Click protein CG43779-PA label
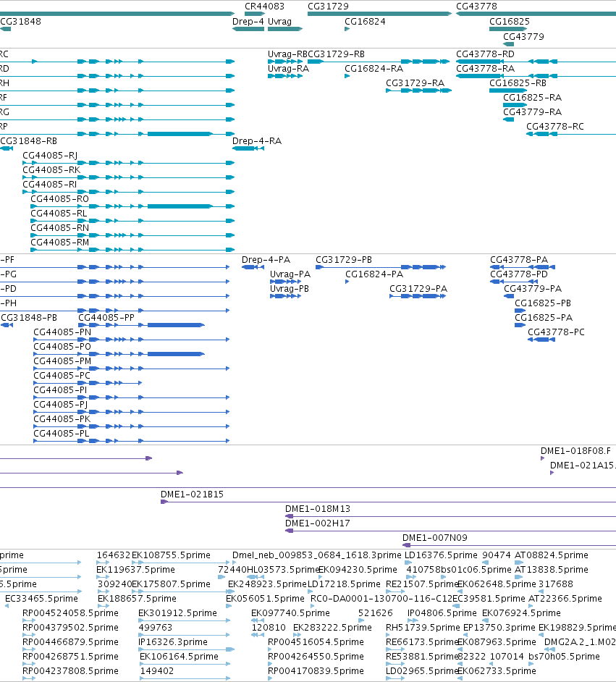 [x=533, y=289]
